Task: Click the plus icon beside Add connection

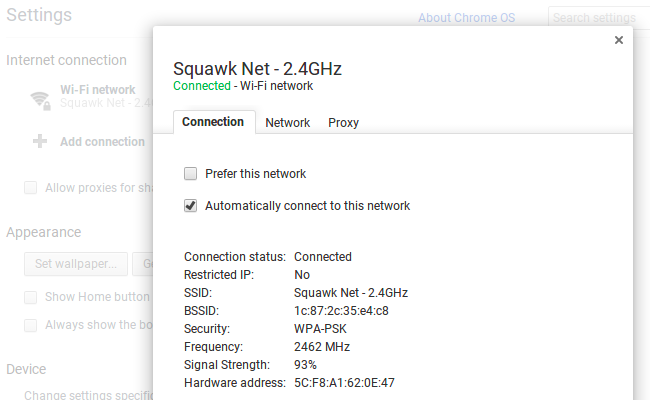Action: tap(40, 142)
